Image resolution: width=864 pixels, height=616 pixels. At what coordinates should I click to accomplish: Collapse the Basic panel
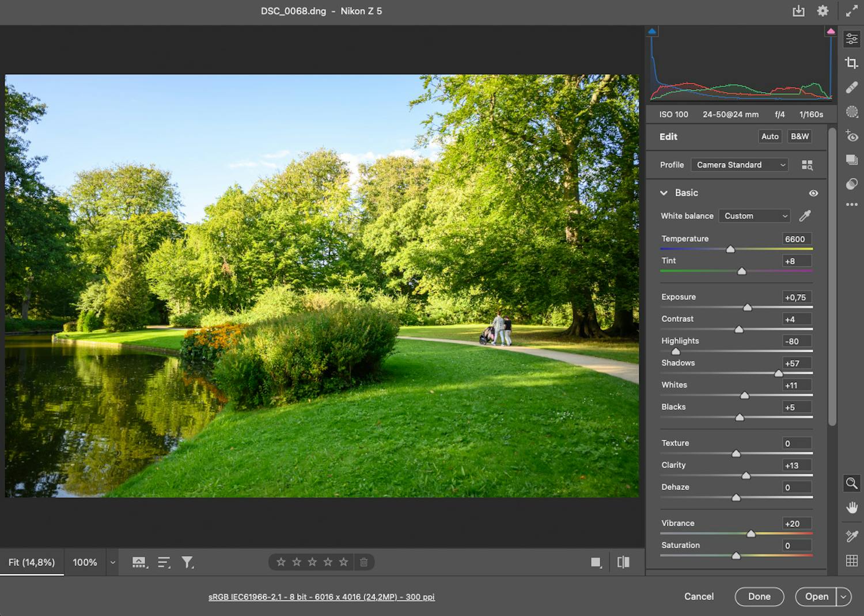pos(664,193)
